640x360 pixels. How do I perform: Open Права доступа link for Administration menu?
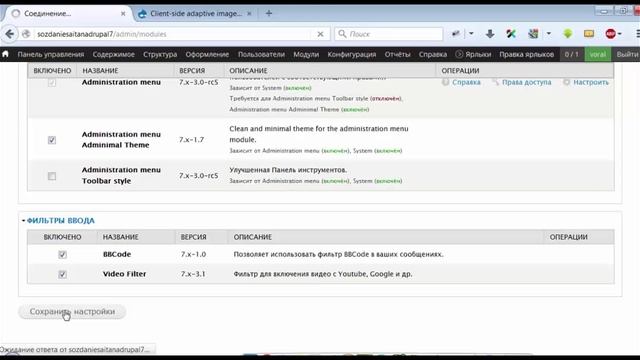[x=527, y=82]
